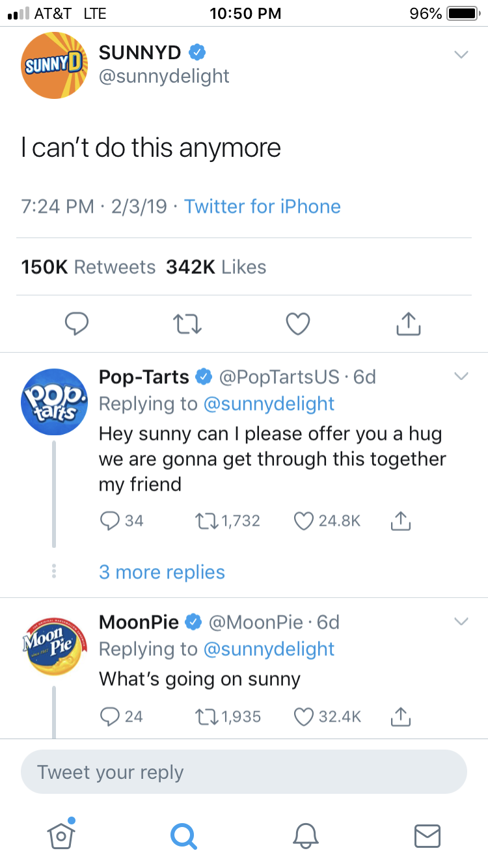
Task: Like the SunnyD main tweet
Action: (298, 323)
